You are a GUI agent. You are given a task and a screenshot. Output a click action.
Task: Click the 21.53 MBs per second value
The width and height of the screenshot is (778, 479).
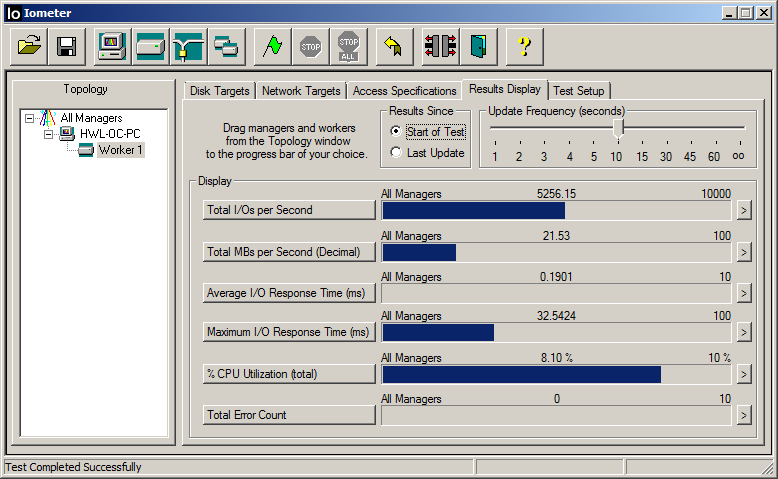pyautogui.click(x=556, y=236)
